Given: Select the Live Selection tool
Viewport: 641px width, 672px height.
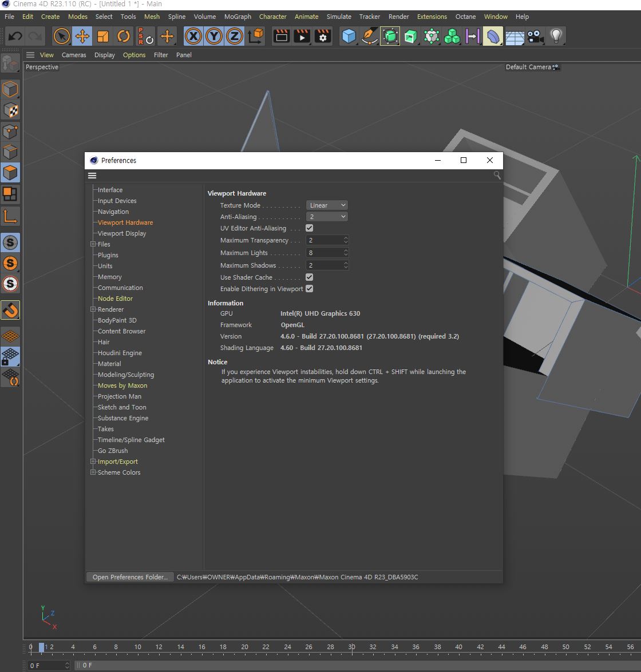Looking at the screenshot, I should click(x=61, y=36).
